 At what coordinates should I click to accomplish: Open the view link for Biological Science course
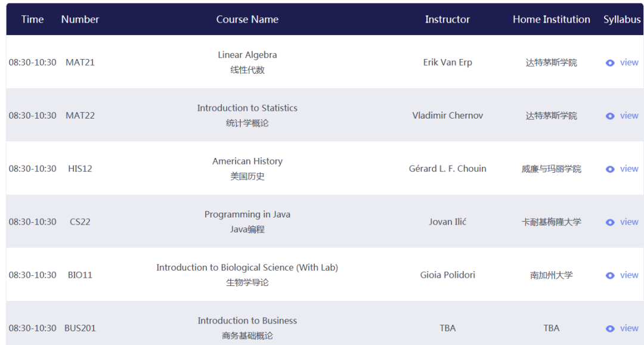[x=629, y=275]
